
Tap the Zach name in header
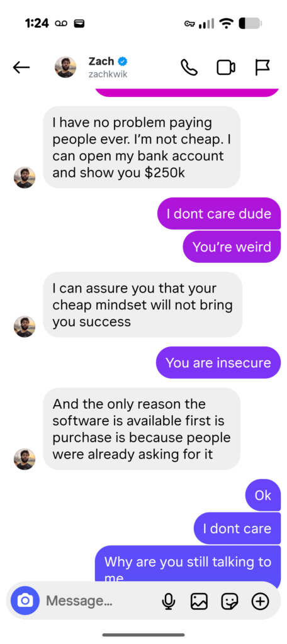[x=101, y=61]
